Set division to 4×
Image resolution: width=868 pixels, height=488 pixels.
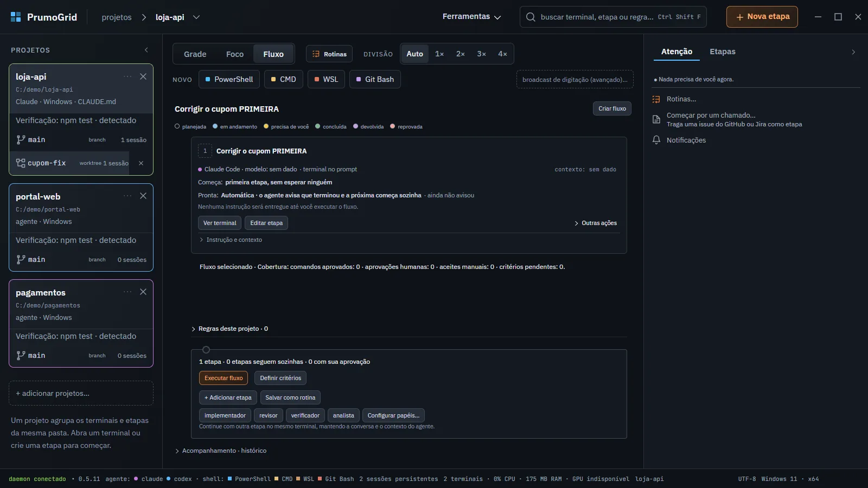(503, 54)
